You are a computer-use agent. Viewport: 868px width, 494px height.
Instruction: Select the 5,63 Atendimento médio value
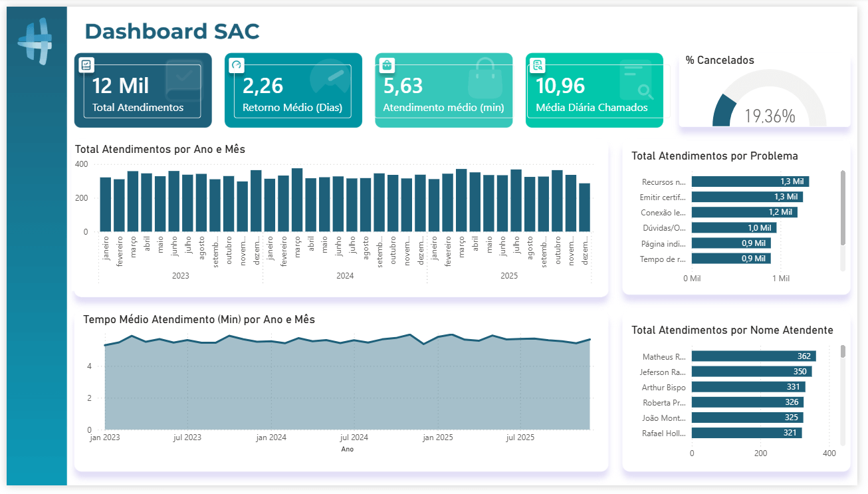[x=403, y=86]
